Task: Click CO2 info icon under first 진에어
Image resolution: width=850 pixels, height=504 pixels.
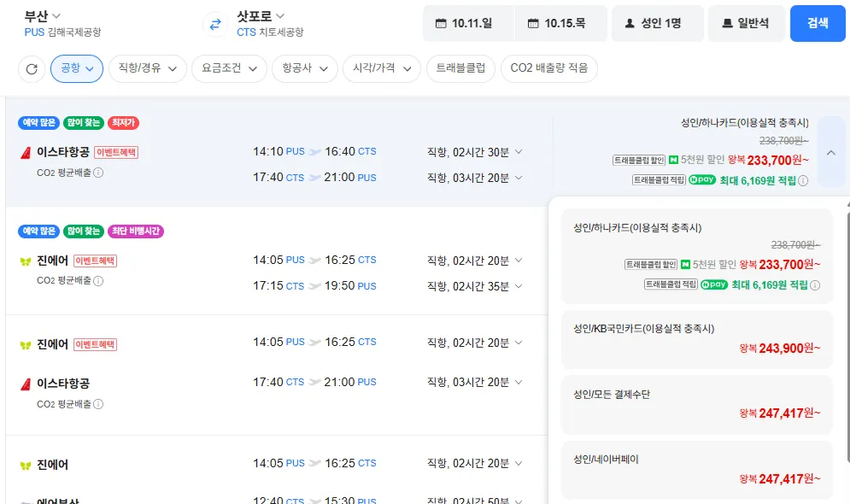Action: click(x=98, y=281)
